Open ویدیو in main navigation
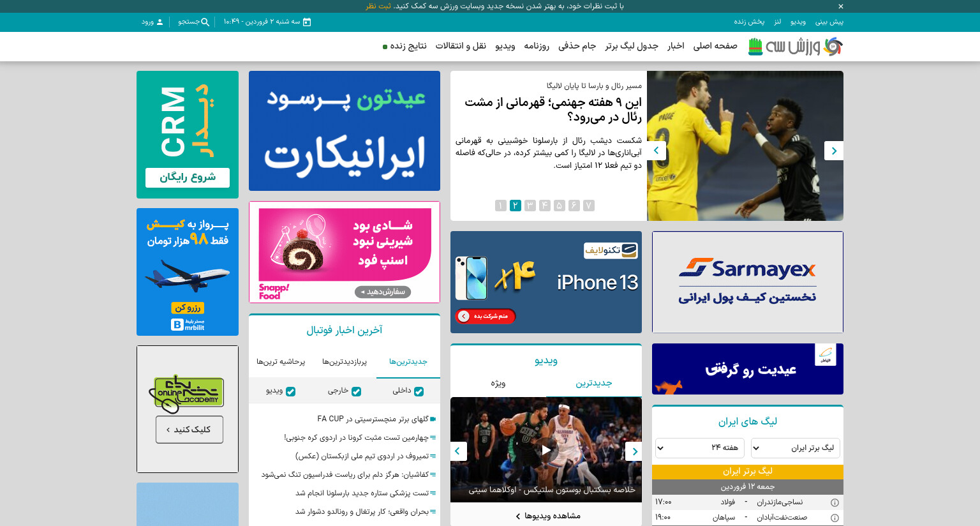980x526 pixels. (x=505, y=46)
